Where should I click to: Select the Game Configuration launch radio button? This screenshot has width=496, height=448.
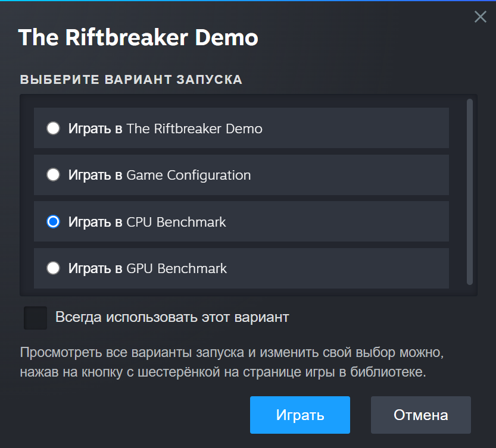click(53, 175)
